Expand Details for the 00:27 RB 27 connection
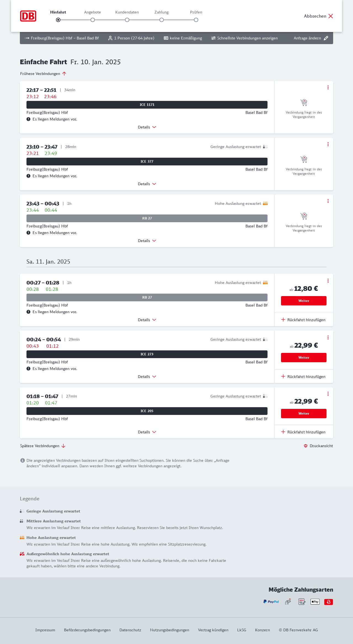This screenshot has width=353, height=644. tap(147, 320)
